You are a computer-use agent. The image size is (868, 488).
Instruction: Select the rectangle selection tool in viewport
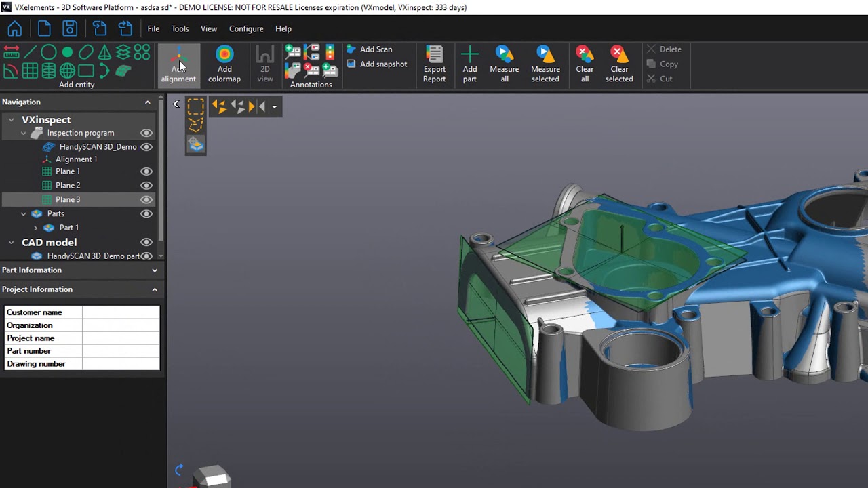point(195,106)
